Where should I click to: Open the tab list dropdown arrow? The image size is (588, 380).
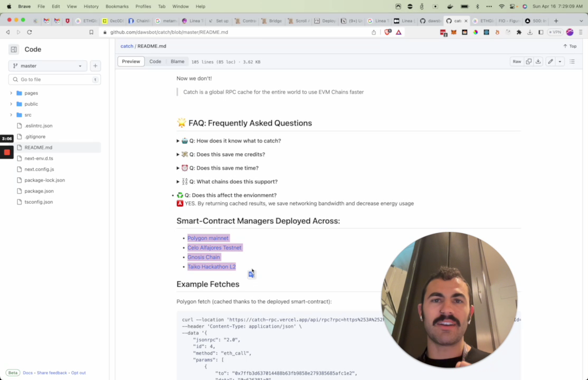(581, 21)
